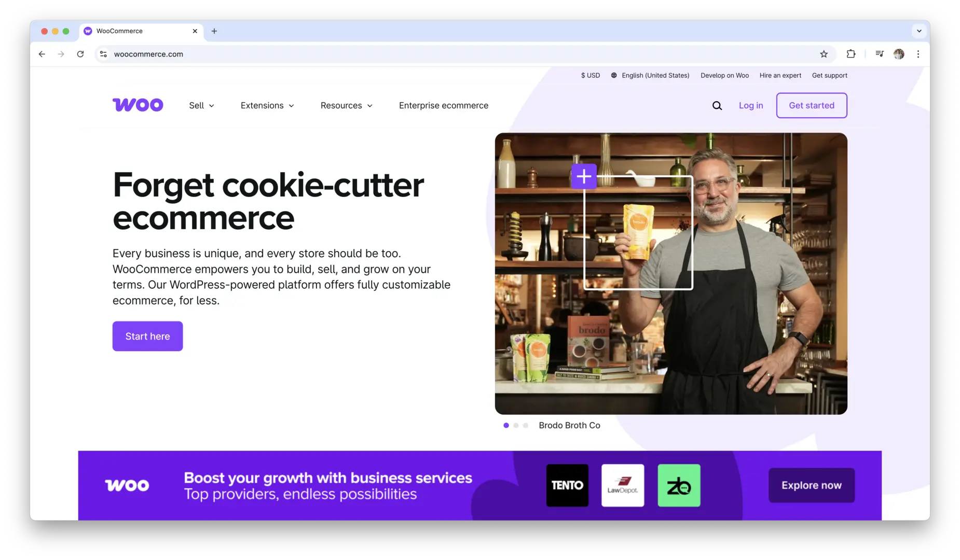Image resolution: width=960 pixels, height=560 pixels.
Task: Open the browser extensions puzzle icon
Action: click(851, 54)
